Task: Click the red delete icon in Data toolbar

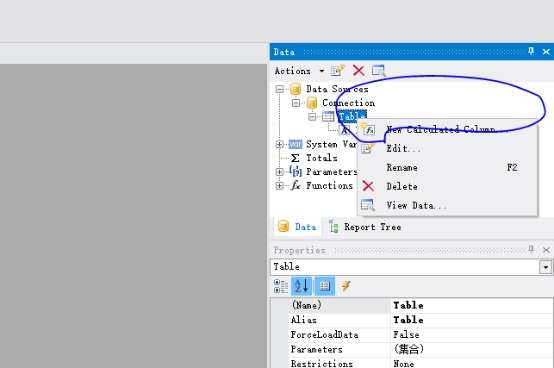Action: tap(358, 71)
